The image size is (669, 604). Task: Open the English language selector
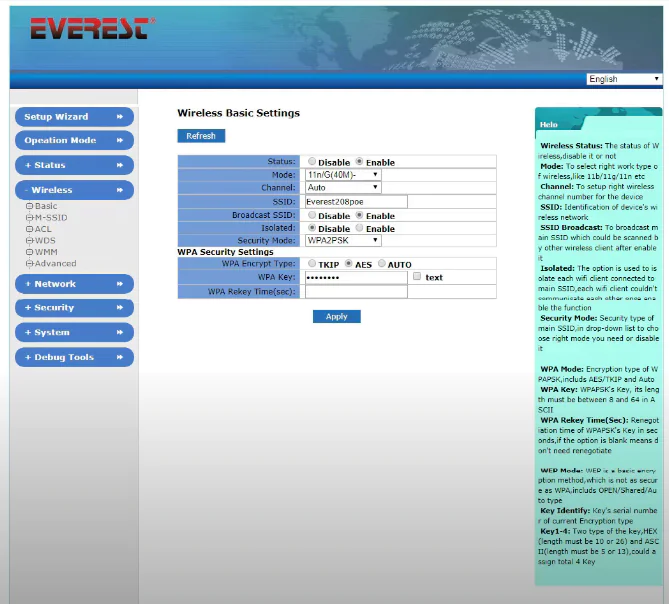coord(624,79)
